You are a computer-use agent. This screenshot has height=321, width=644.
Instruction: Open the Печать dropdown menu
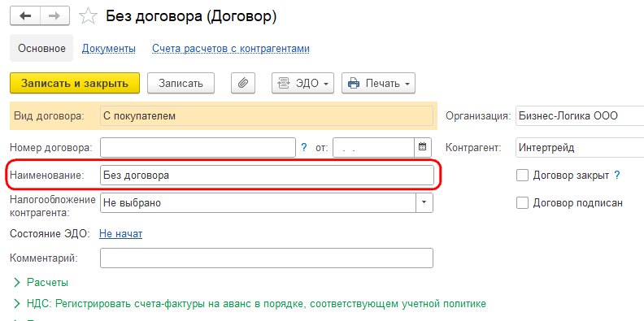378,84
